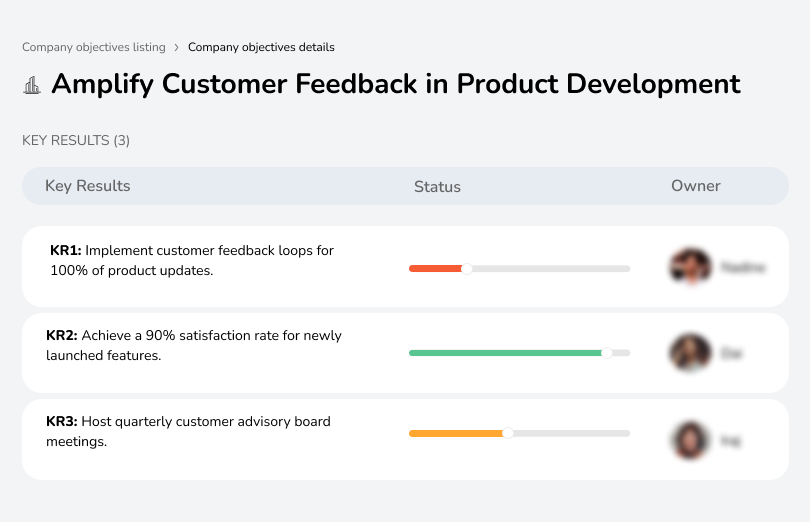This screenshot has width=810, height=522.
Task: Open KR3 quarterly advisory board meetings row
Action: tap(405, 439)
